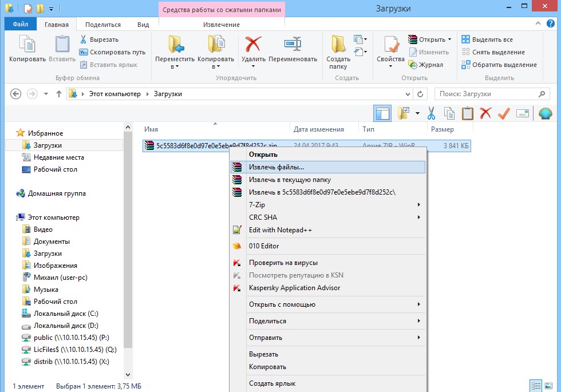Expand the Открыть с помощью submenu
This screenshot has width=561, height=392.
pos(418,304)
